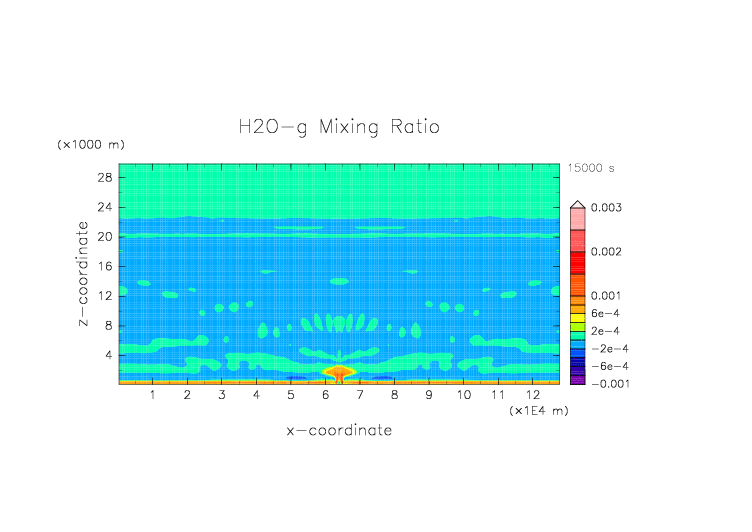
Task: Click the z-axis tick label "28"
Action: pos(104,177)
